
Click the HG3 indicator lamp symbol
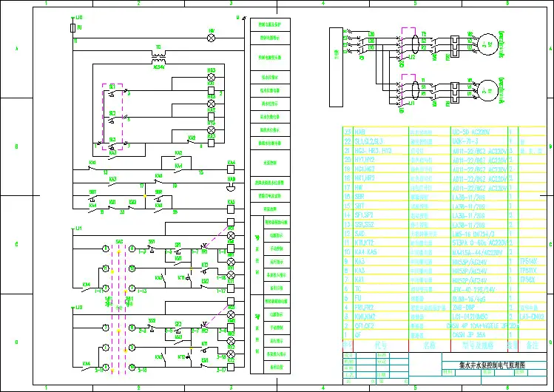tap(211, 78)
